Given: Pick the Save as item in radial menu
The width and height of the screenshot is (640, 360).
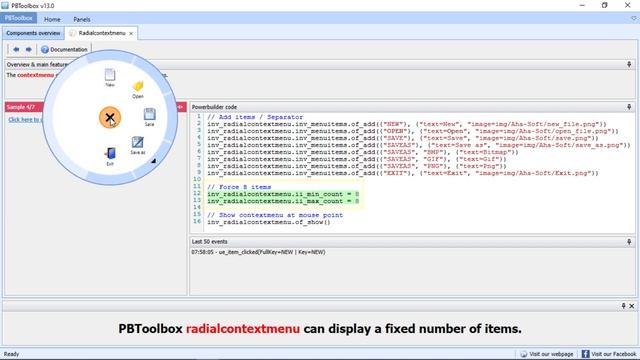Looking at the screenshot, I should pos(138,145).
